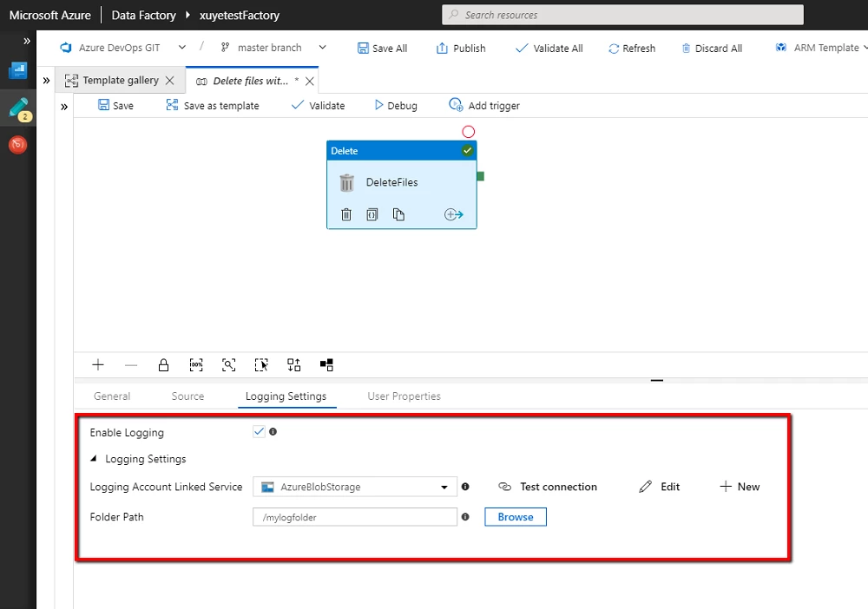The image size is (868, 609).
Task: Expand the left navigation sidebar chevrons
Action: point(27,41)
